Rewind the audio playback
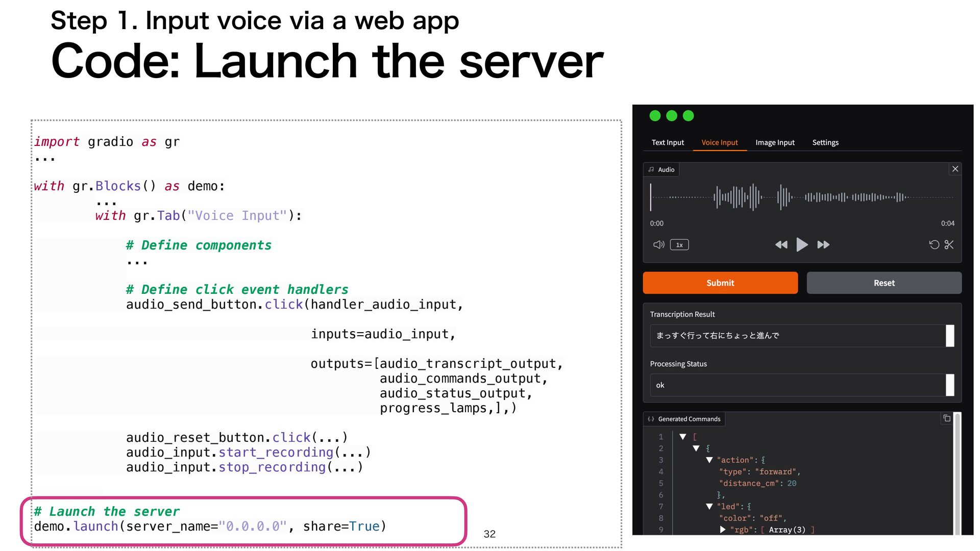This screenshot has width=980, height=551. click(x=781, y=245)
